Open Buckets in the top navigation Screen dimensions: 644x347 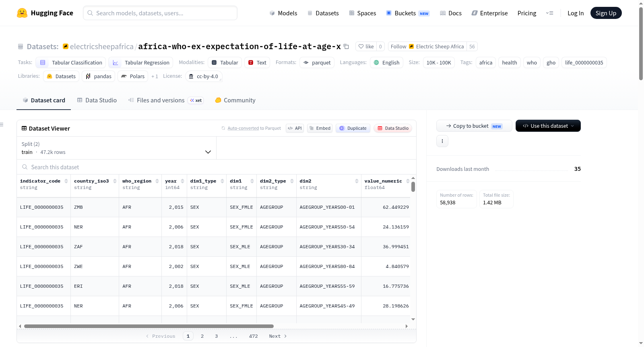pos(408,13)
